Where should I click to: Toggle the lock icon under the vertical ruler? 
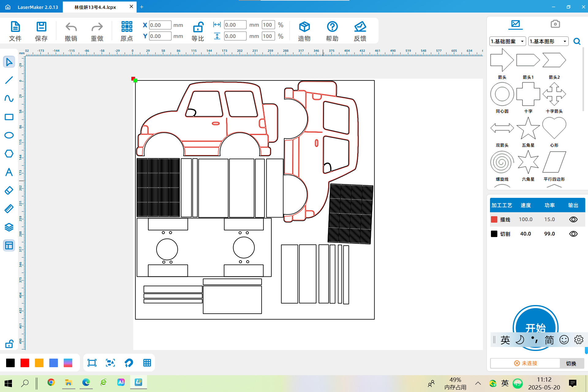tap(9, 344)
